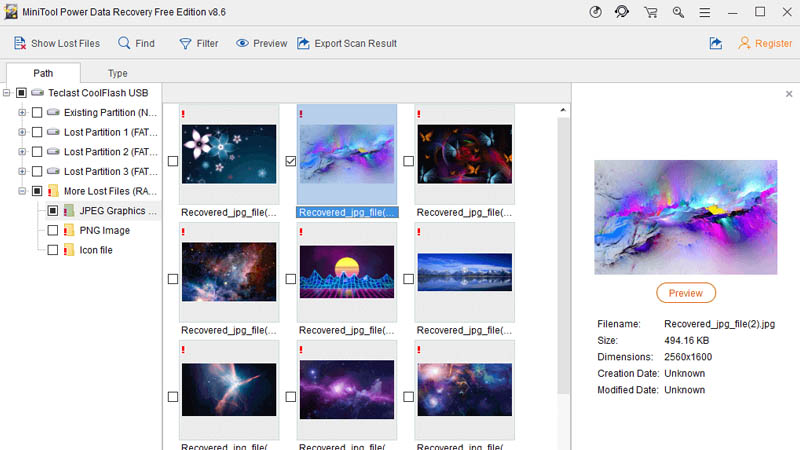Click the Recovered_jpg_file(2).jpg filename value
800x450 pixels.
(719, 324)
